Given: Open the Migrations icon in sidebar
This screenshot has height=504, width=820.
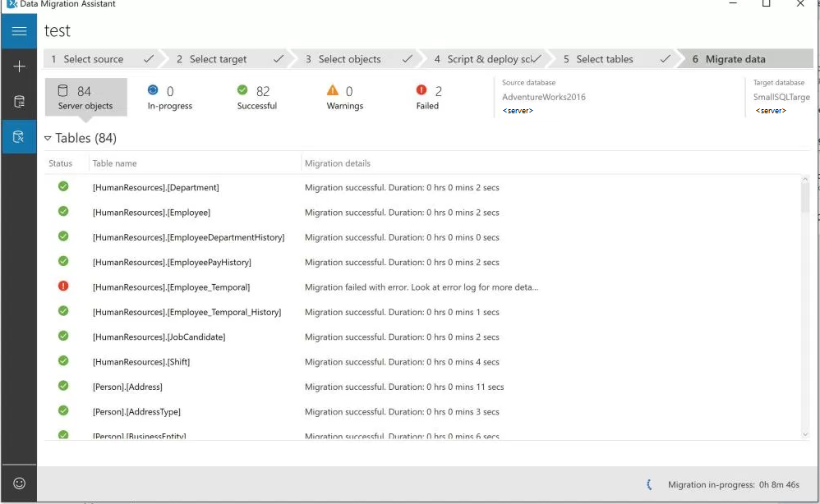Looking at the screenshot, I should coord(19,137).
